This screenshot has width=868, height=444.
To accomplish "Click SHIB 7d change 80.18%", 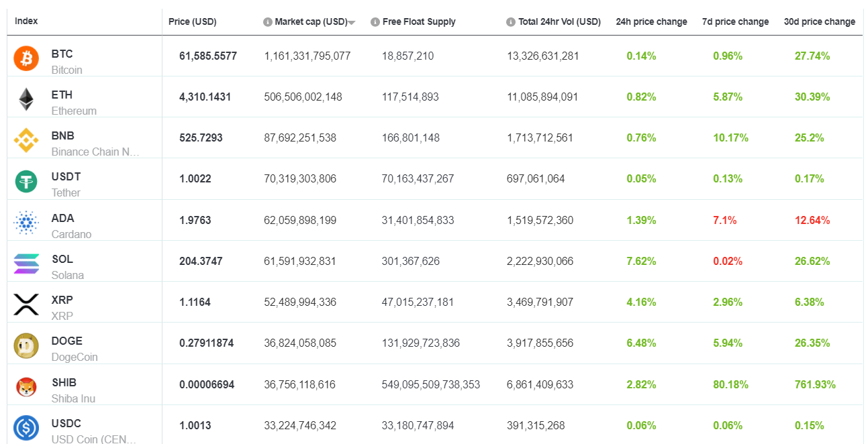I will click(x=730, y=384).
